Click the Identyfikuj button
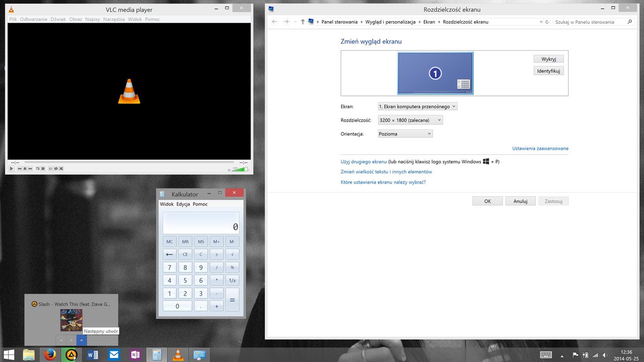The height and width of the screenshot is (362, 644). pos(548,71)
